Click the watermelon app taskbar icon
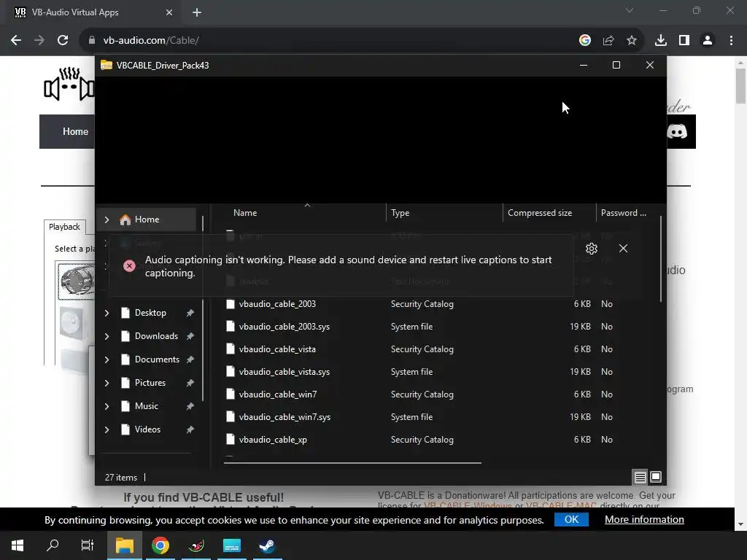Image resolution: width=747 pixels, height=560 pixels. pos(196,545)
